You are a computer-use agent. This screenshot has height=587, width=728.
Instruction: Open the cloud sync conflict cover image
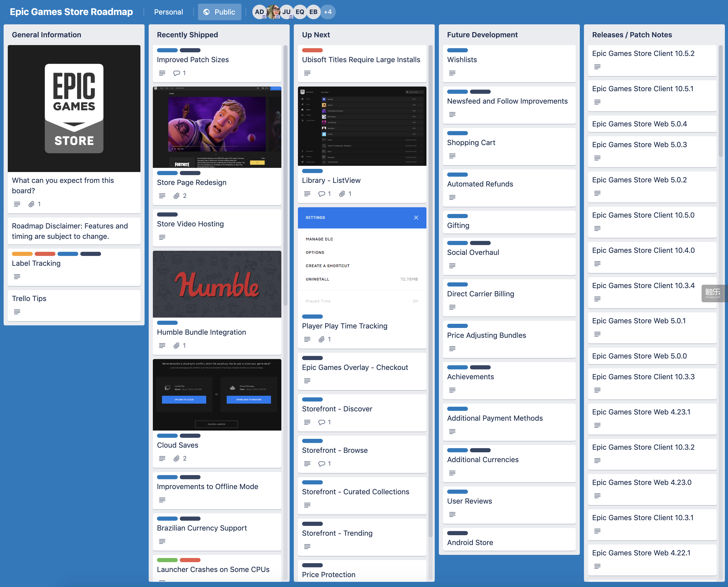pyautogui.click(x=217, y=395)
